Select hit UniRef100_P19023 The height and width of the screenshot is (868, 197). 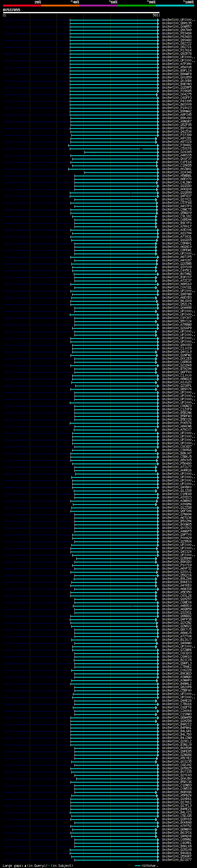176,108
